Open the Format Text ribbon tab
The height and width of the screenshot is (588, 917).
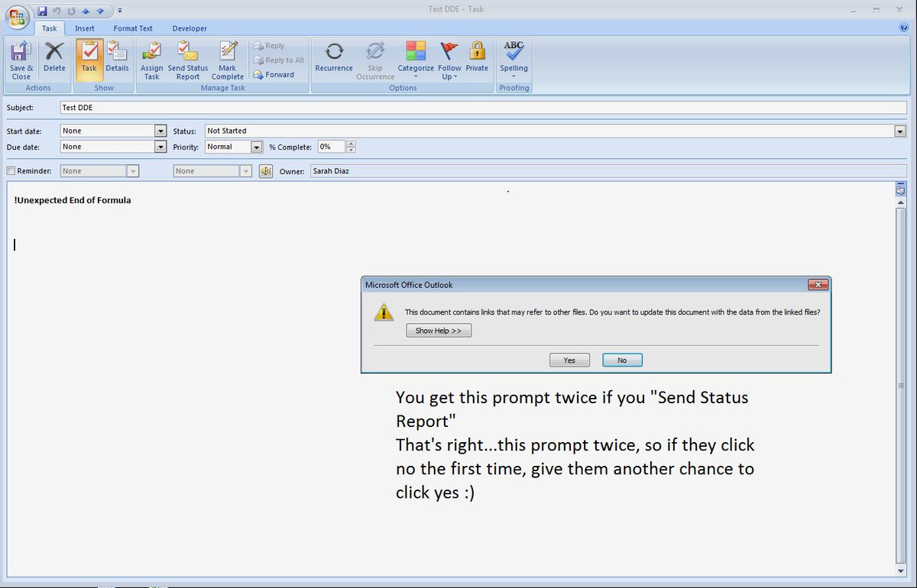(133, 28)
